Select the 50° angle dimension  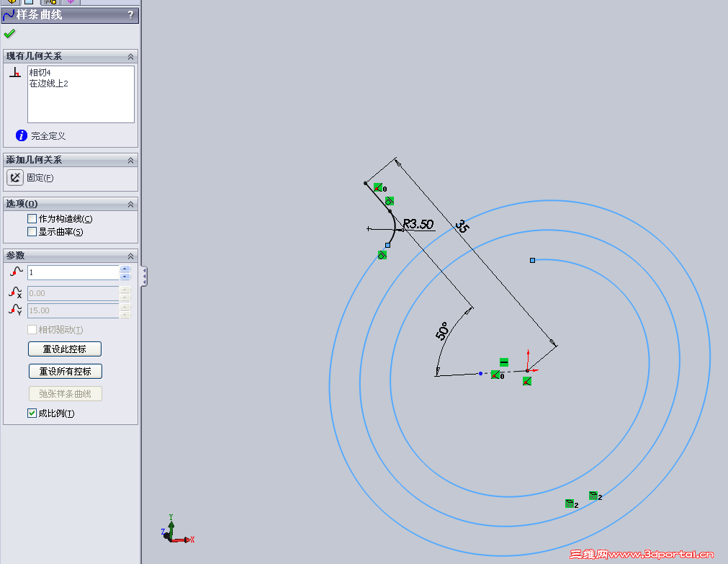442,331
